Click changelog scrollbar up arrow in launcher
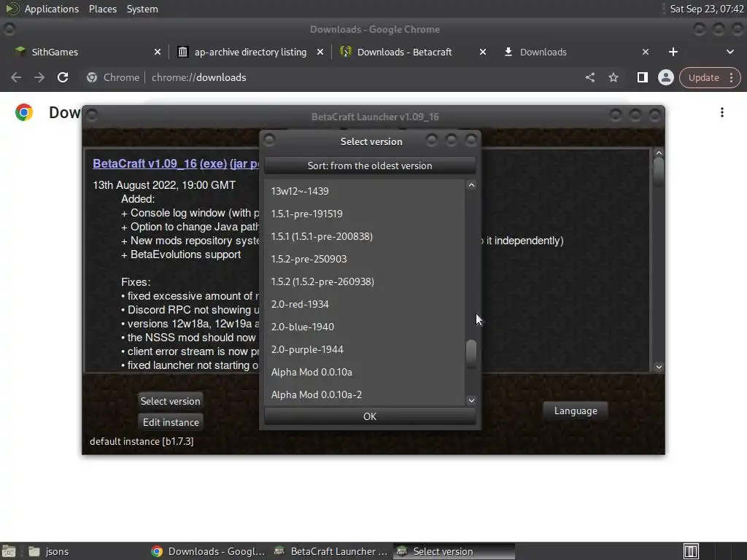The width and height of the screenshot is (747, 560). coord(659,153)
